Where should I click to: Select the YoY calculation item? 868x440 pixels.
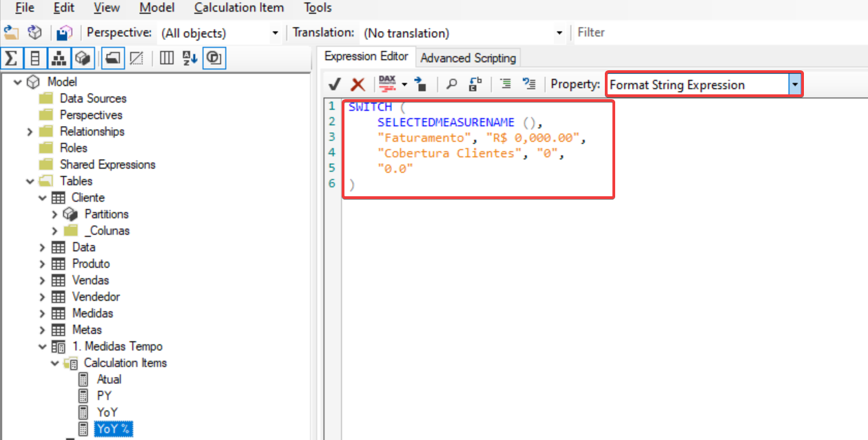[107, 412]
